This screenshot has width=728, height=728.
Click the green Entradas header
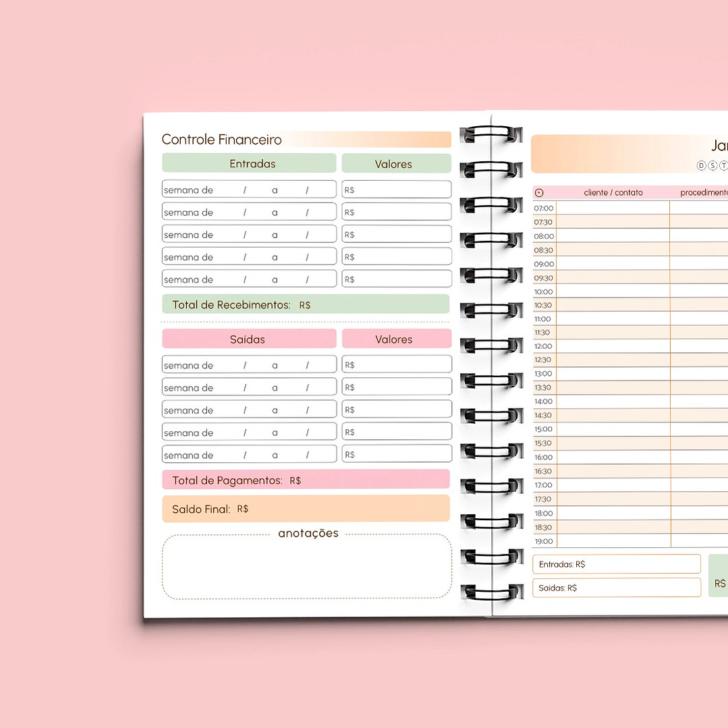(249, 163)
